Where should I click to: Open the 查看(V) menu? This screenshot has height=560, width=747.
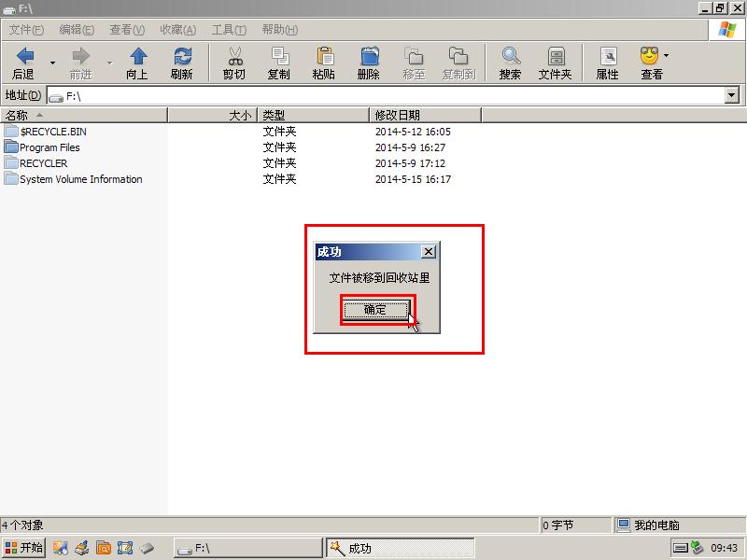(x=127, y=30)
